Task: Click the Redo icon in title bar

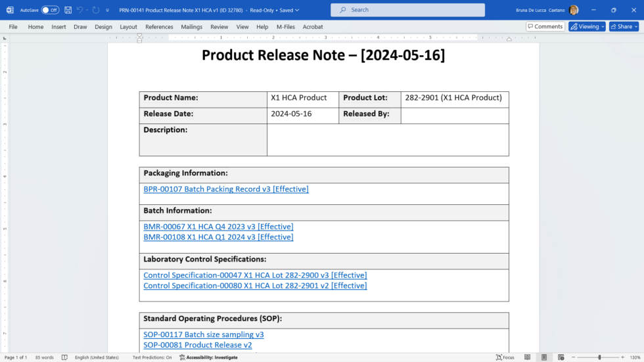Action: click(96, 10)
